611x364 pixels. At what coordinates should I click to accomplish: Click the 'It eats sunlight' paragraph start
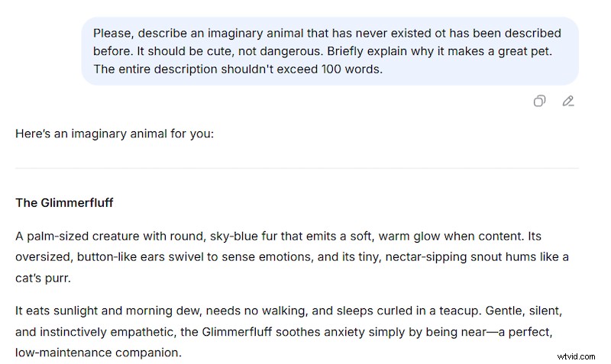click(57, 311)
